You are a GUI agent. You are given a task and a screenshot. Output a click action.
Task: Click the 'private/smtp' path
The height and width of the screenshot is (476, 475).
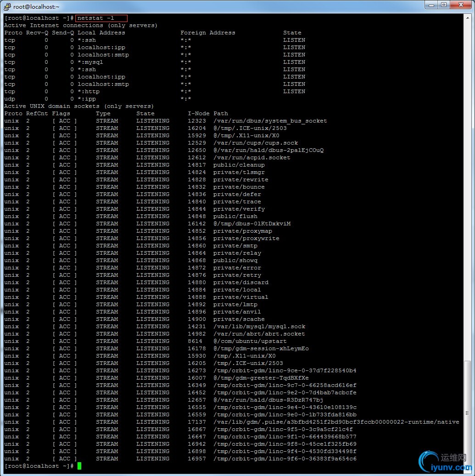click(235, 246)
